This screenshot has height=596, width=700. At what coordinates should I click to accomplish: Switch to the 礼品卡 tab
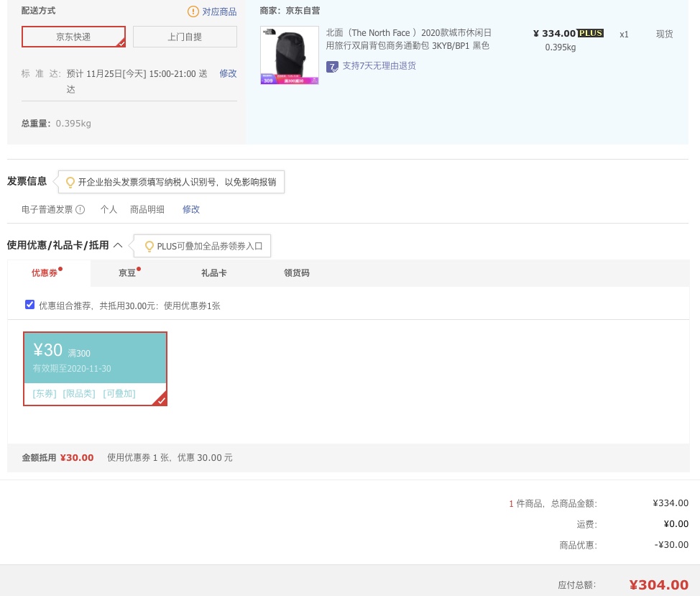pos(214,272)
